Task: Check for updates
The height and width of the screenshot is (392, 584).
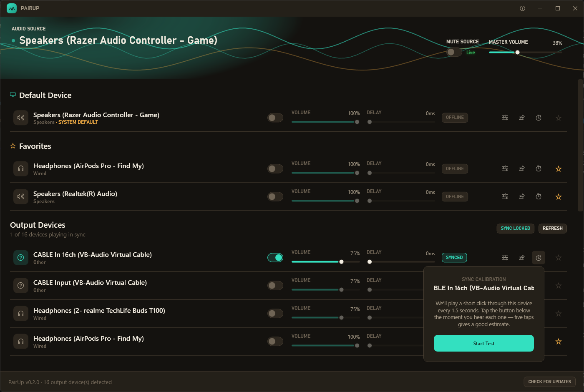Action: click(x=549, y=382)
